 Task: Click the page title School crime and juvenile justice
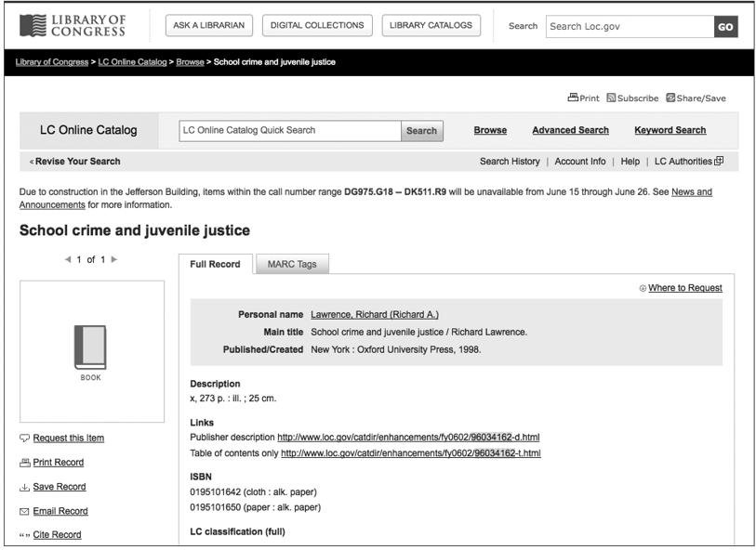[x=135, y=230]
